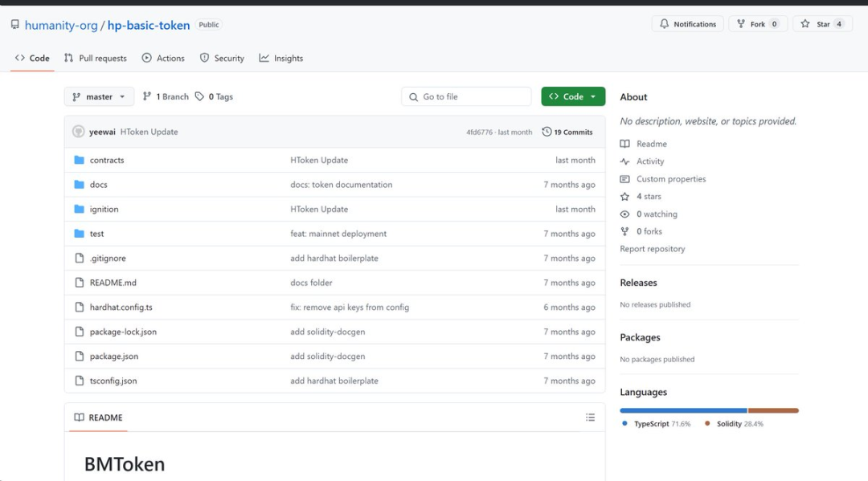
Task: Switch to the Pull requests tab
Action: click(95, 58)
